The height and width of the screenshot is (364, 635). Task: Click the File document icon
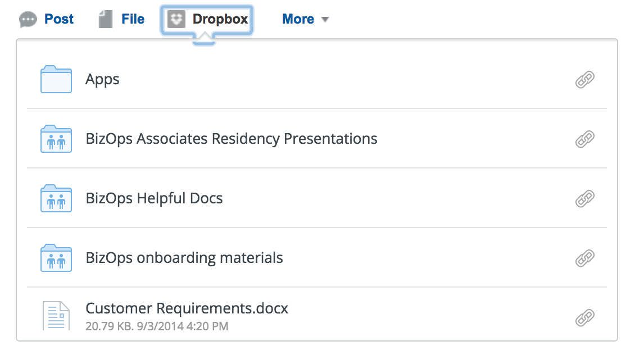coord(105,20)
